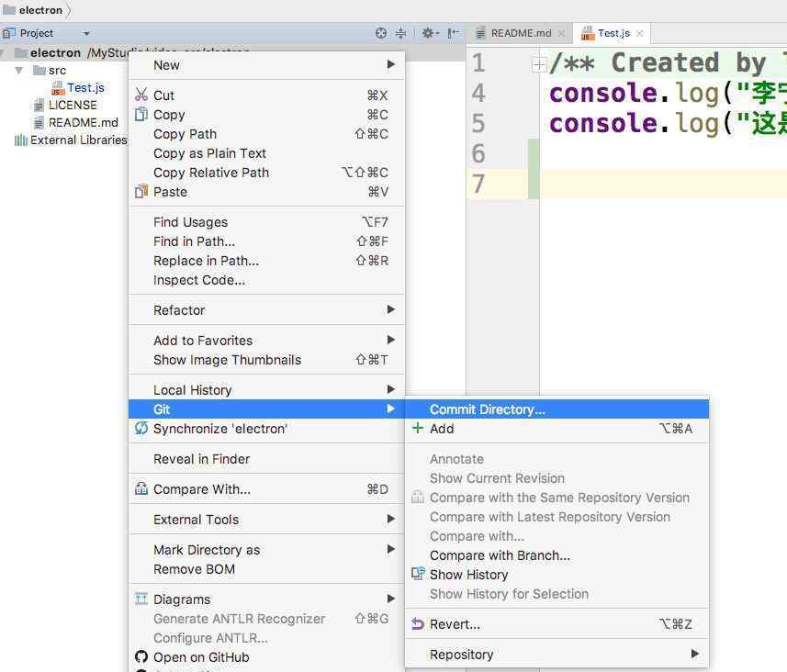Click the External Libraries icon
787x672 pixels.
21,140
